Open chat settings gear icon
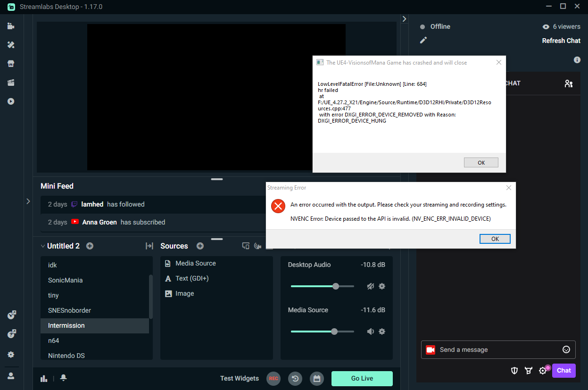 pyautogui.click(x=543, y=371)
